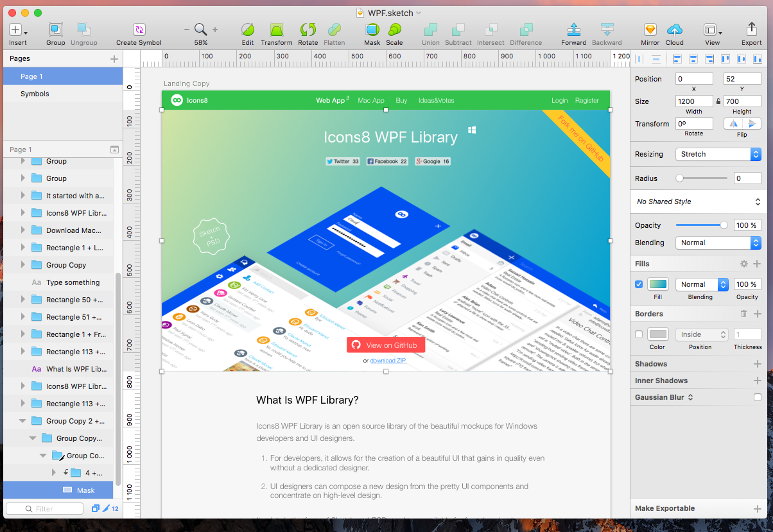Flip the layer horizontally

coord(734,124)
